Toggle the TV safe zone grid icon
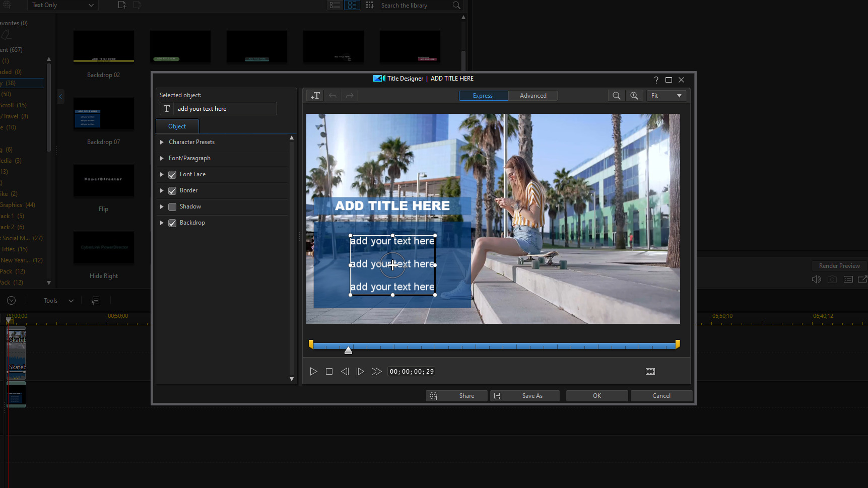 pyautogui.click(x=650, y=372)
